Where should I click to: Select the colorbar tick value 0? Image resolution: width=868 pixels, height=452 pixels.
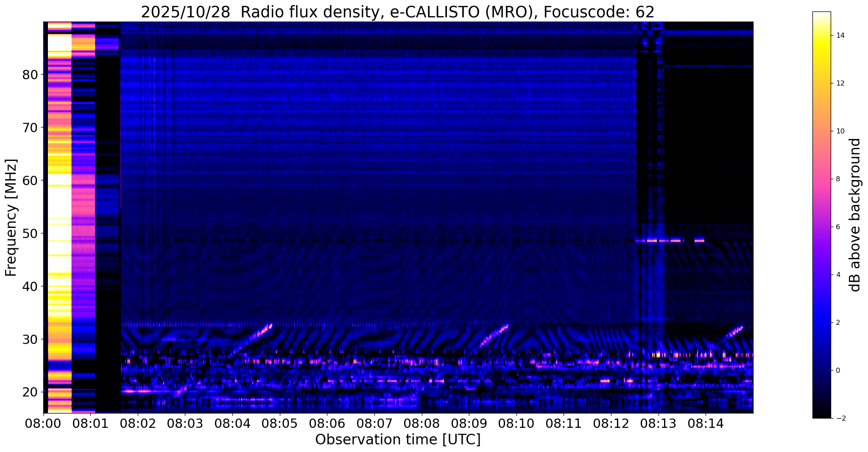[837, 371]
